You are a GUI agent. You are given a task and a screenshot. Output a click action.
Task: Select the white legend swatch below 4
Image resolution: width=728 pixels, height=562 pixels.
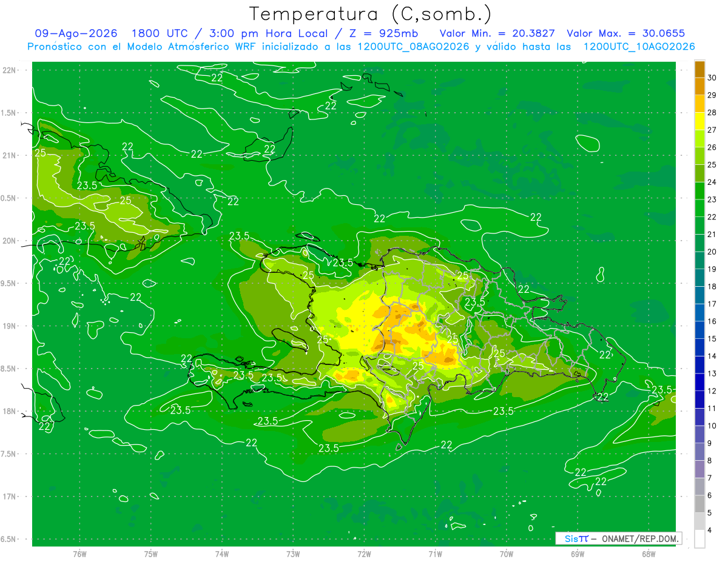click(699, 538)
